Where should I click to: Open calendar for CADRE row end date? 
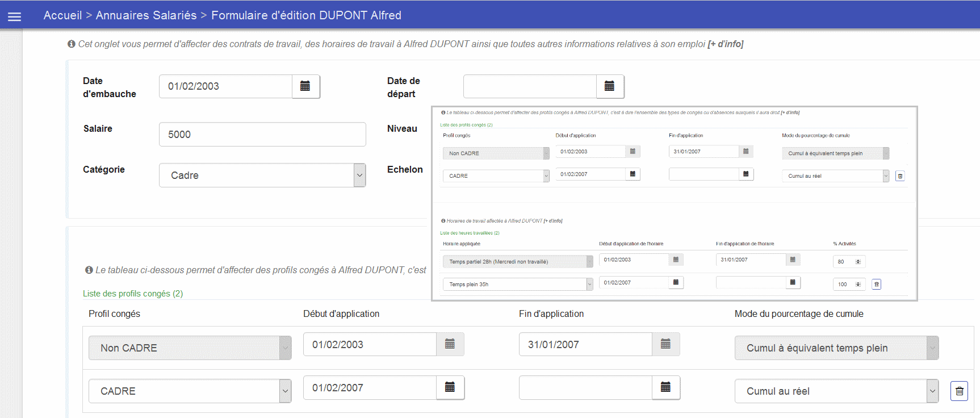[665, 387]
